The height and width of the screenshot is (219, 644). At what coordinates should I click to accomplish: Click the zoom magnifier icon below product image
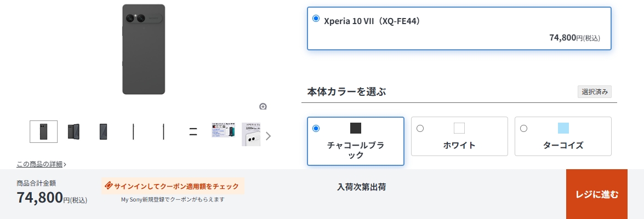(x=263, y=106)
